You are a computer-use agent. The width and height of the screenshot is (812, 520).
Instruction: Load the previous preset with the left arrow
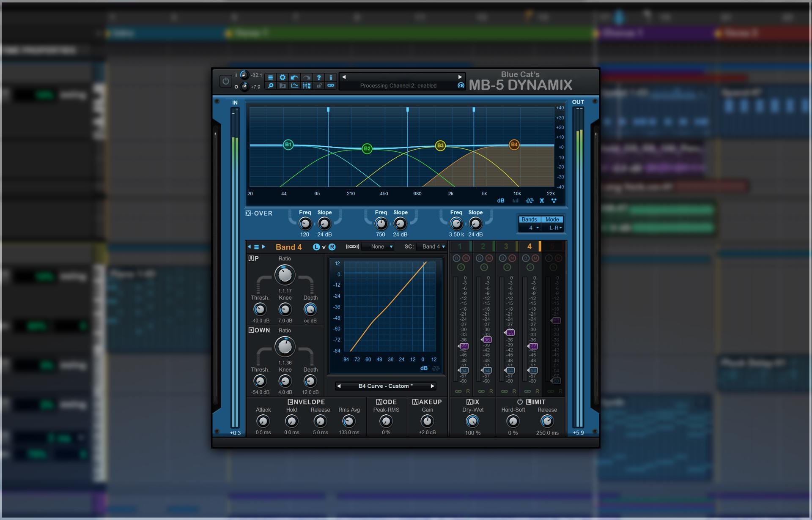click(344, 77)
